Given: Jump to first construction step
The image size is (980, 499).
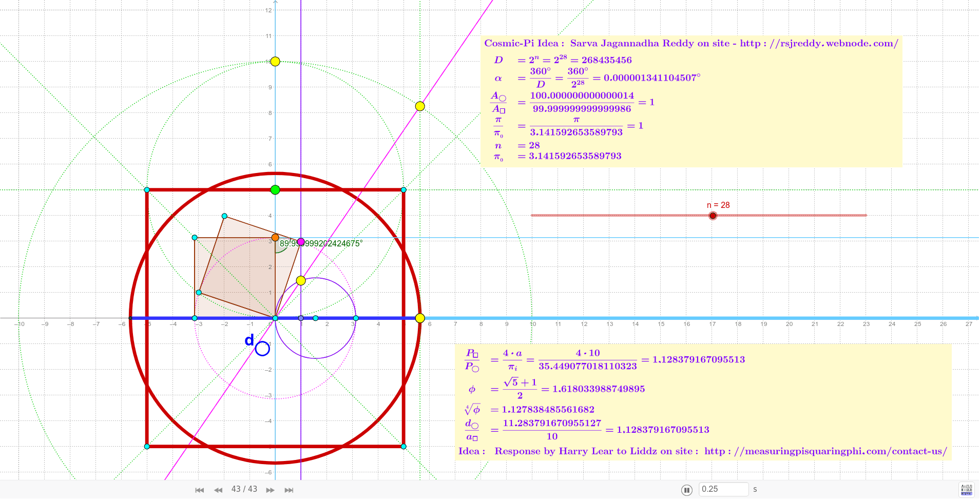Looking at the screenshot, I should click(200, 490).
